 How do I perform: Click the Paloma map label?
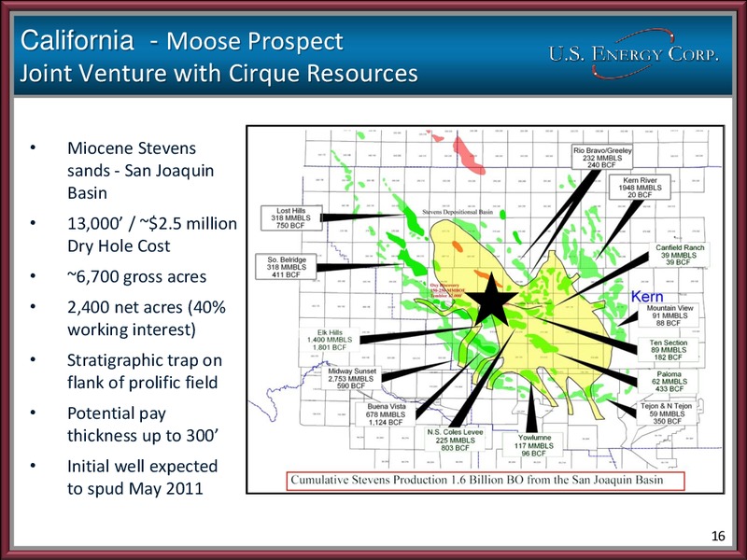pyautogui.click(x=669, y=382)
